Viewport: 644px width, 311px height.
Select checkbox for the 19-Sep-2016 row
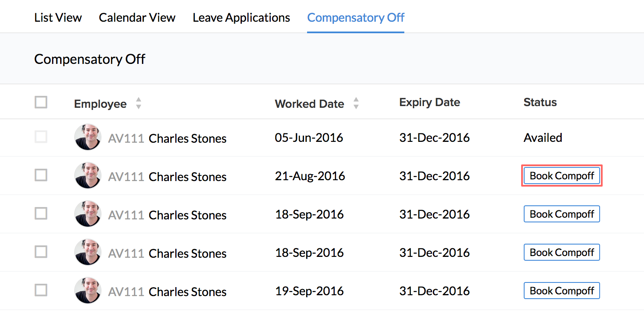pos(41,290)
